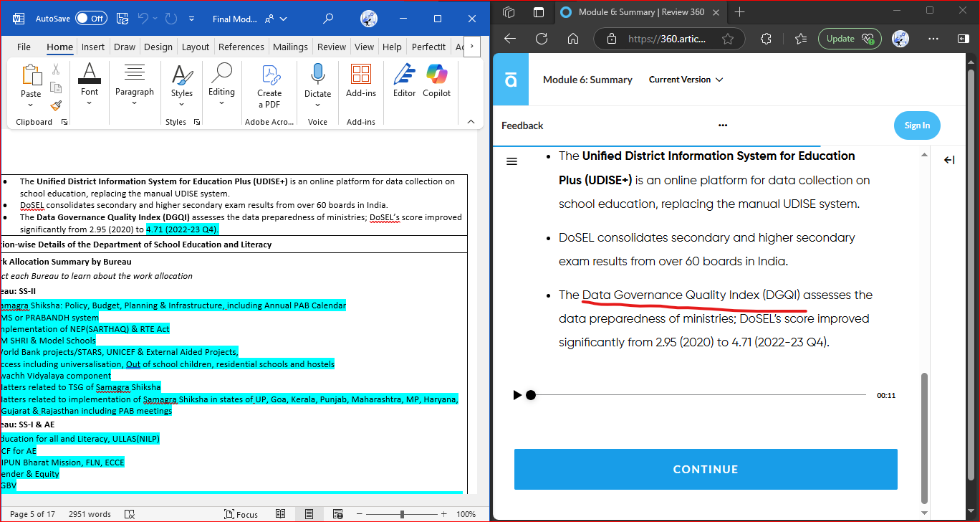Click the Search magnifier in Word title bar
Image resolution: width=980 pixels, height=522 pixels.
pyautogui.click(x=328, y=19)
